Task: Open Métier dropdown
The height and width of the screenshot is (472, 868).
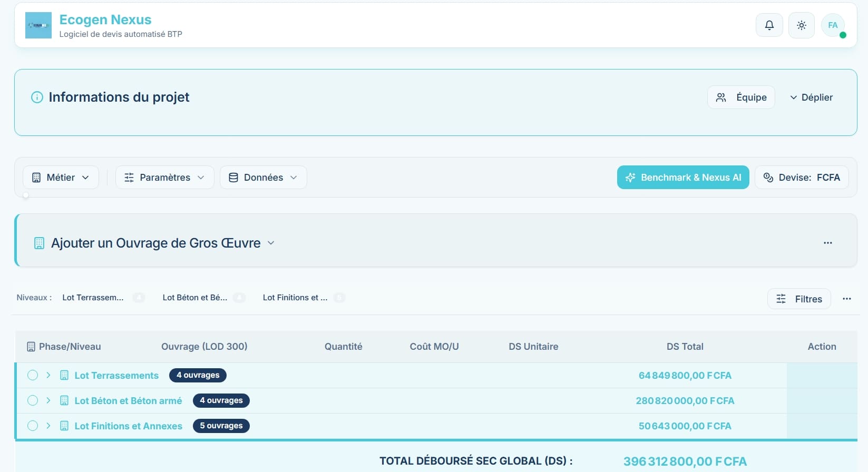Action: coord(61,178)
